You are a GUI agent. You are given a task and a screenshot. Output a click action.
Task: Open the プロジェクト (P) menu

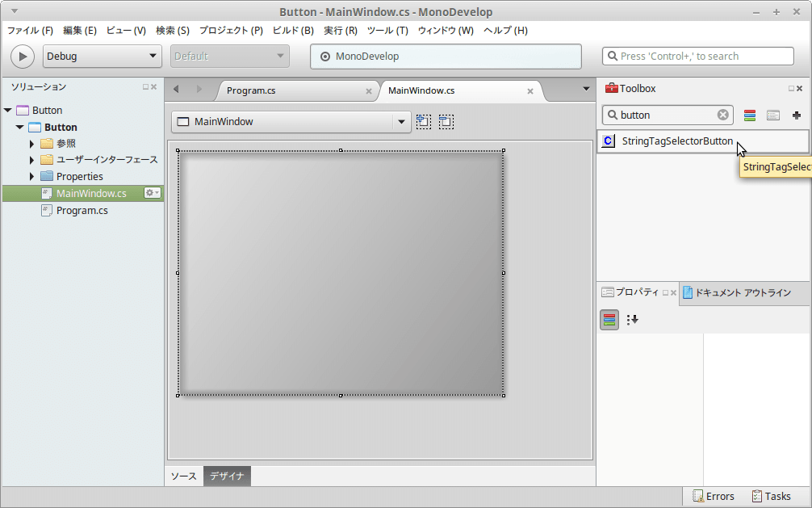click(231, 31)
